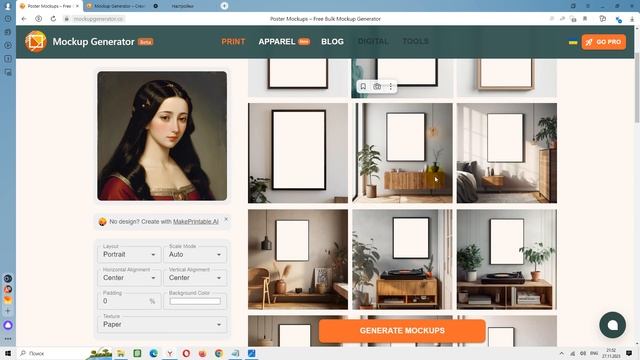This screenshot has height=360, width=640.
Task: Click the Ukraine flag icon in header
Action: [x=573, y=42]
